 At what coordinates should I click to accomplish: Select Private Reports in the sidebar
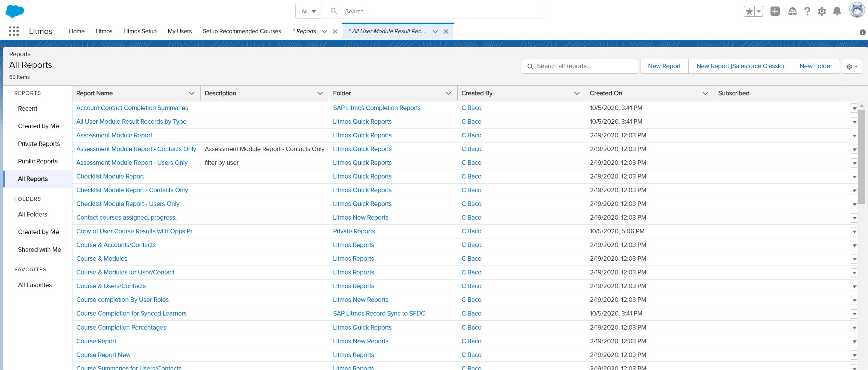pos(39,144)
